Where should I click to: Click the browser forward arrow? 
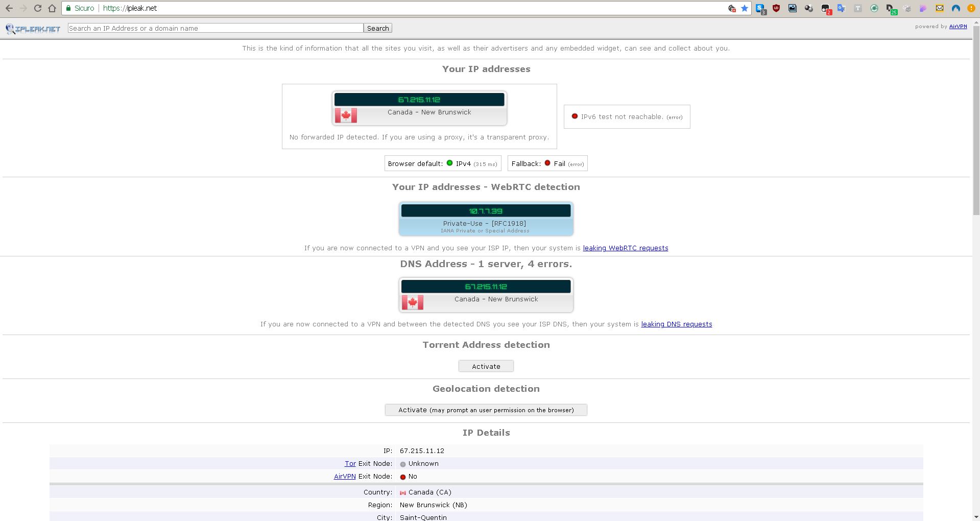pos(23,8)
